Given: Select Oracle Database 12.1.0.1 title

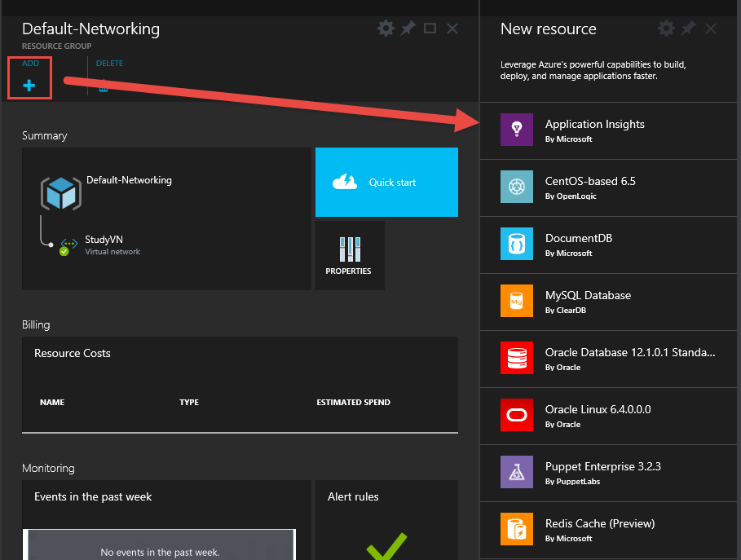Looking at the screenshot, I should (630, 352).
